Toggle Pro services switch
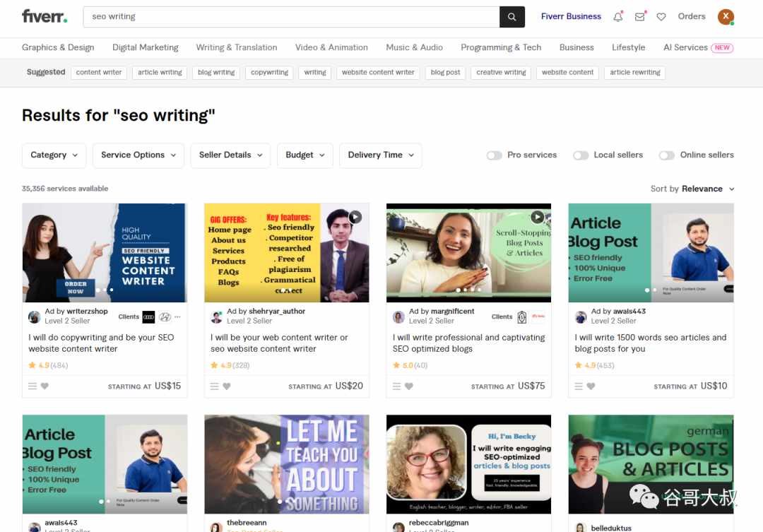The height and width of the screenshot is (532, 763). click(494, 155)
